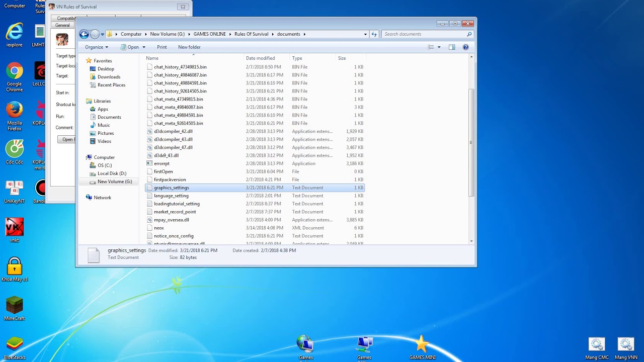
Task: Click the refresh button beside address bar
Action: [374, 34]
